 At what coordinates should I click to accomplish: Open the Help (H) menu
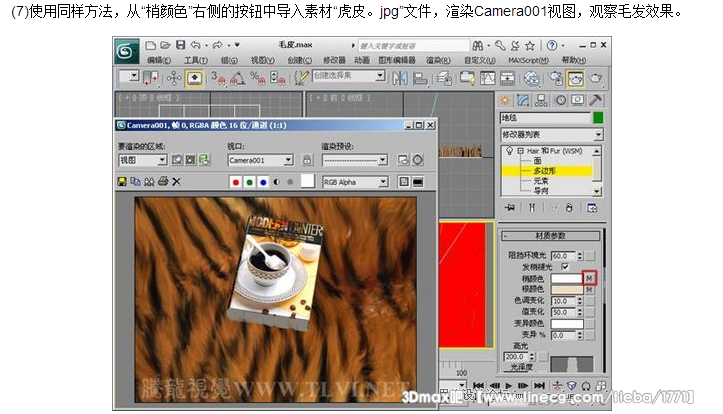574,60
